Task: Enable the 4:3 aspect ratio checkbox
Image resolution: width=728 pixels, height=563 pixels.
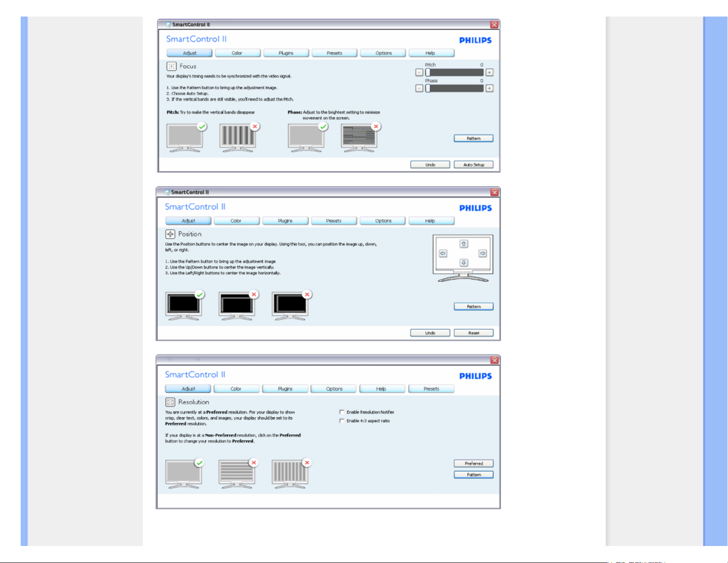Action: click(342, 421)
